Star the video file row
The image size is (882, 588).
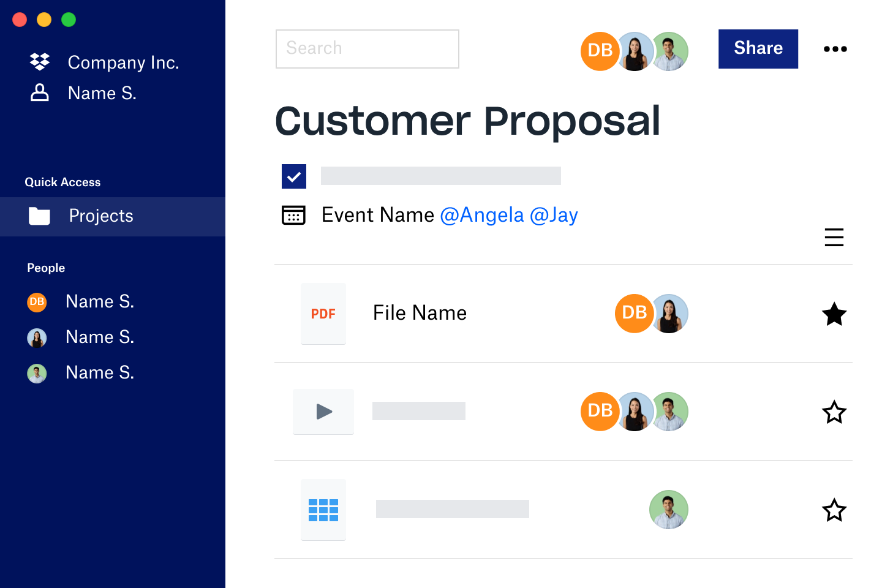[834, 412]
